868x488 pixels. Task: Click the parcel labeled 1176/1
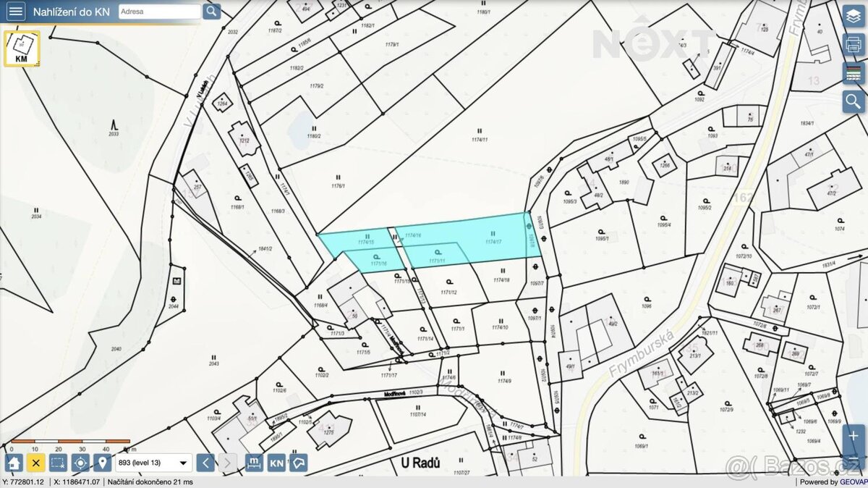(338, 185)
